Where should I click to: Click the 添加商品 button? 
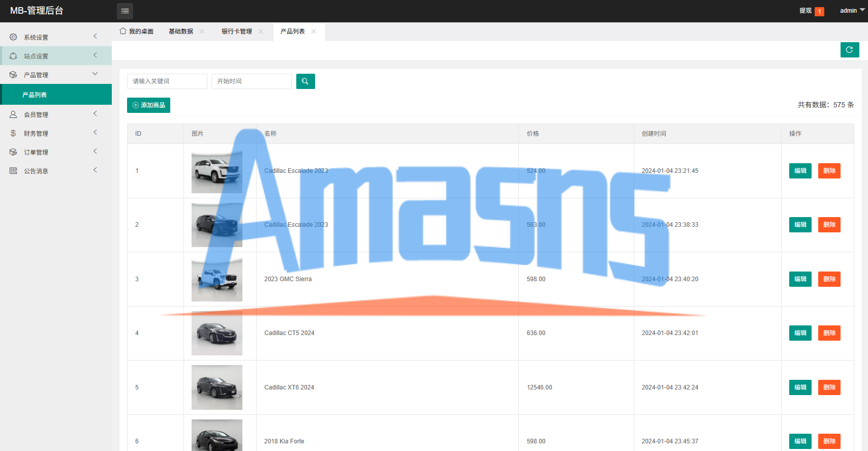coord(148,105)
